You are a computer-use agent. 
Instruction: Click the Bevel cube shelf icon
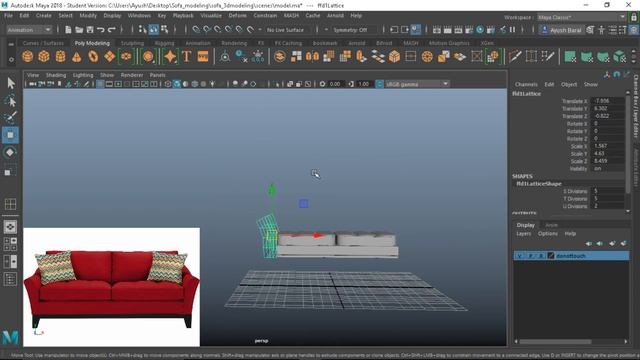[394, 56]
